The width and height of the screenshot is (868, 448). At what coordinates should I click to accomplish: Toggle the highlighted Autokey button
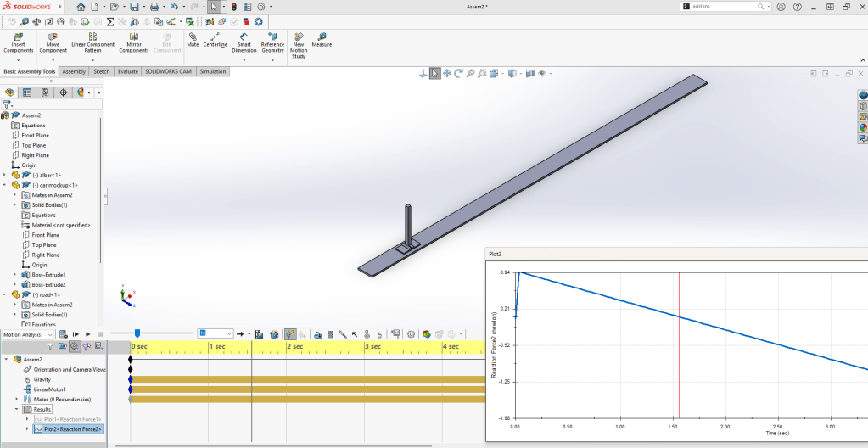pos(290,335)
